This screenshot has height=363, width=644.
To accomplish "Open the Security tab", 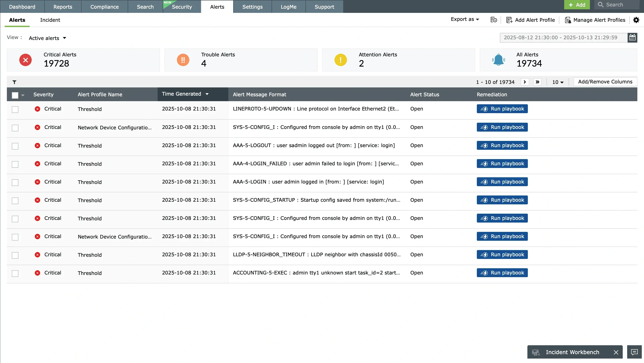I will [x=182, y=7].
